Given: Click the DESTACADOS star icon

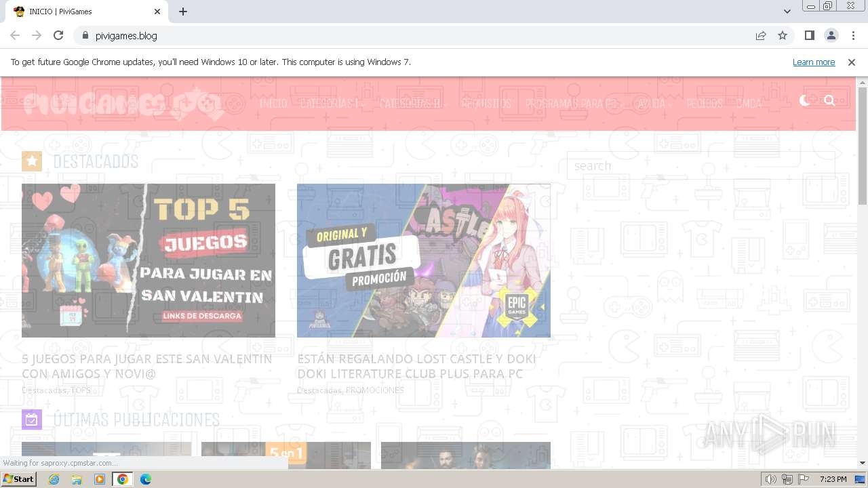Looking at the screenshot, I should 32,161.
